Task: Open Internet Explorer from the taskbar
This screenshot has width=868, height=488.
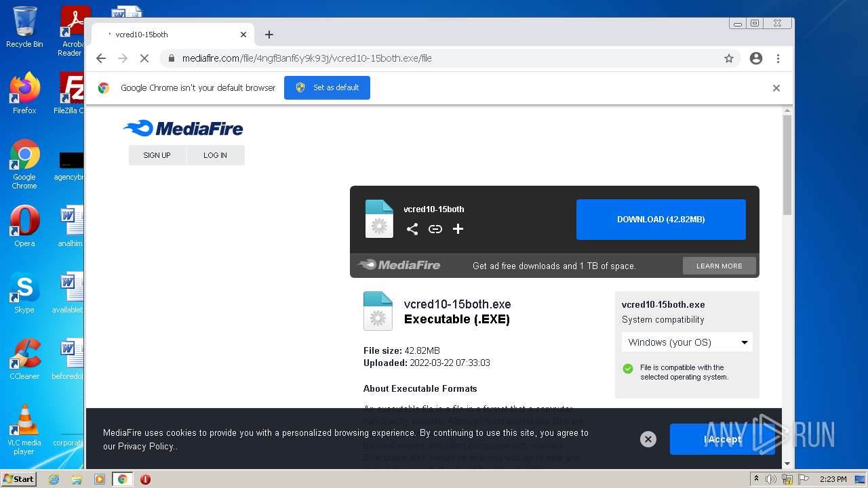Action: pyautogui.click(x=54, y=479)
